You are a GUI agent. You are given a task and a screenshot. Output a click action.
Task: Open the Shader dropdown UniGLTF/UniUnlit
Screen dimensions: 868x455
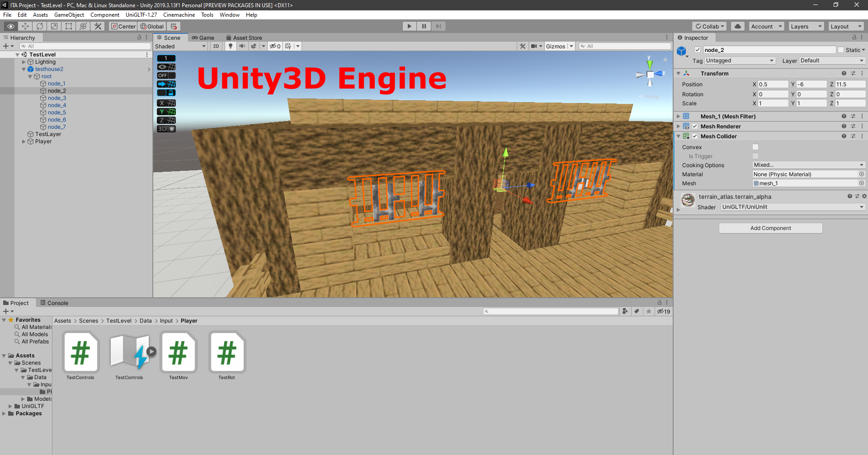[793, 207]
